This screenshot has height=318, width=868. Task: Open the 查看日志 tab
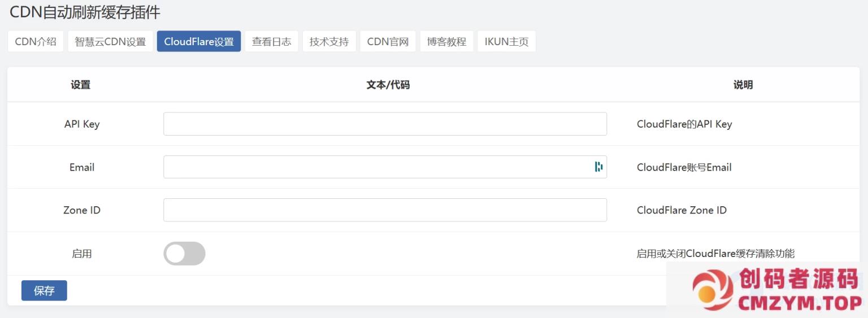pyautogui.click(x=271, y=41)
